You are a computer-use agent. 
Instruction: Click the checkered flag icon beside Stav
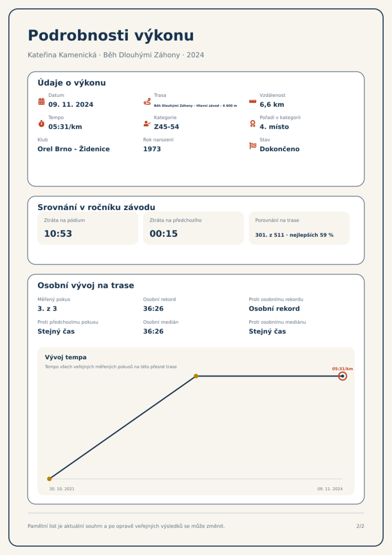pos(253,146)
